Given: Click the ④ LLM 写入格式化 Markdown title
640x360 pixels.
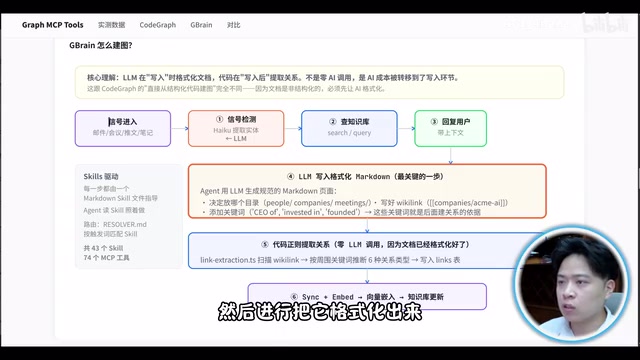Looking at the screenshot, I should click(366, 177).
